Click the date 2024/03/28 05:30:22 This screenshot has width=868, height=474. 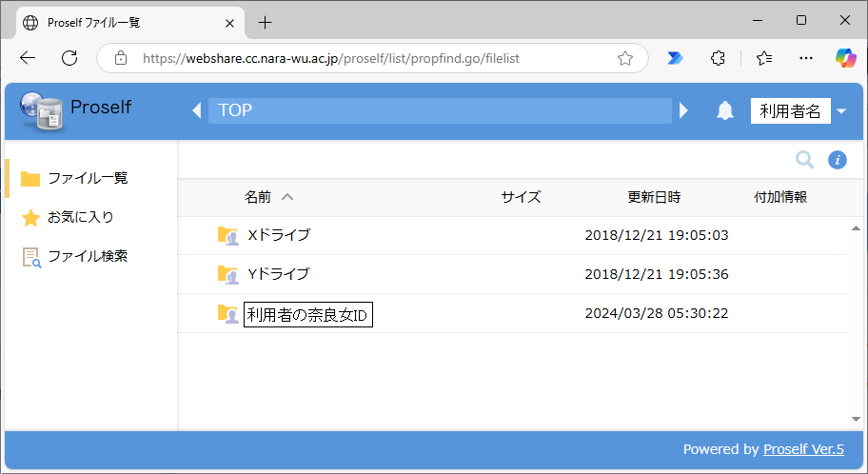pyautogui.click(x=657, y=313)
